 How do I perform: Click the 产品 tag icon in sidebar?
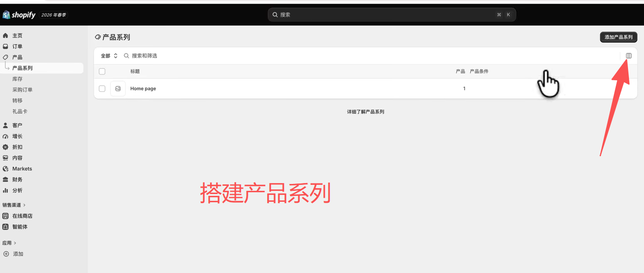pyautogui.click(x=5, y=58)
